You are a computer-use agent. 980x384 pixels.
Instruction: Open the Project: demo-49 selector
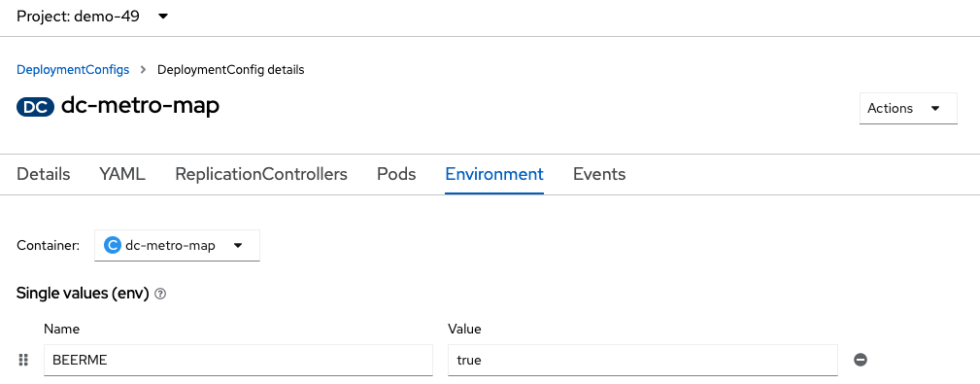click(92, 17)
